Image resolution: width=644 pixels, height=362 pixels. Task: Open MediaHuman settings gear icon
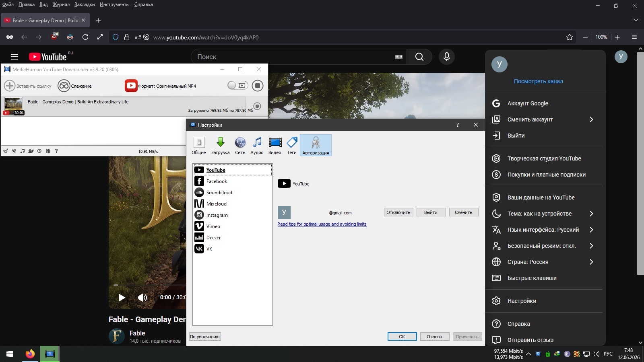pyautogui.click(x=14, y=151)
